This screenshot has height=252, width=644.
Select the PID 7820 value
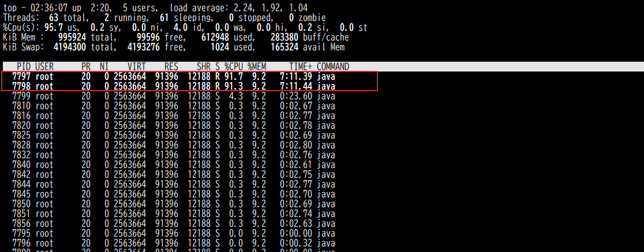(x=21, y=126)
